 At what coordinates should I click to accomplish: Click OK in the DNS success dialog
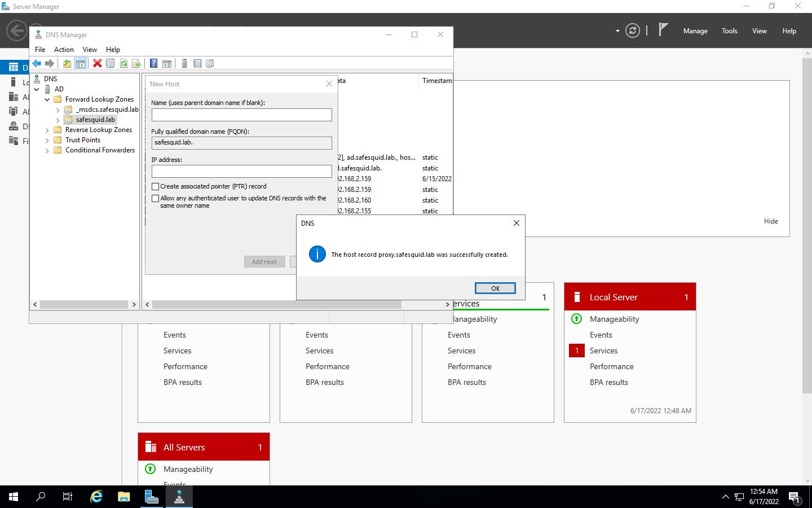(495, 288)
